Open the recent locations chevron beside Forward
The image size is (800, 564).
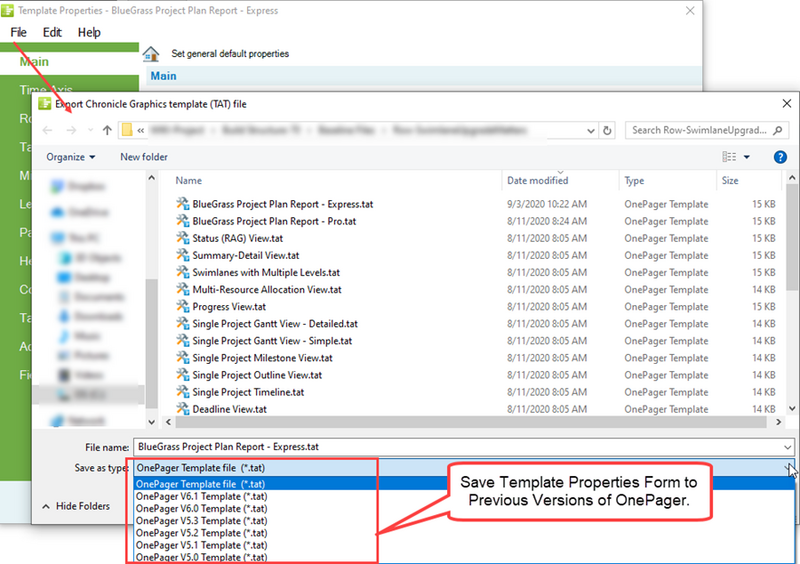(90, 130)
